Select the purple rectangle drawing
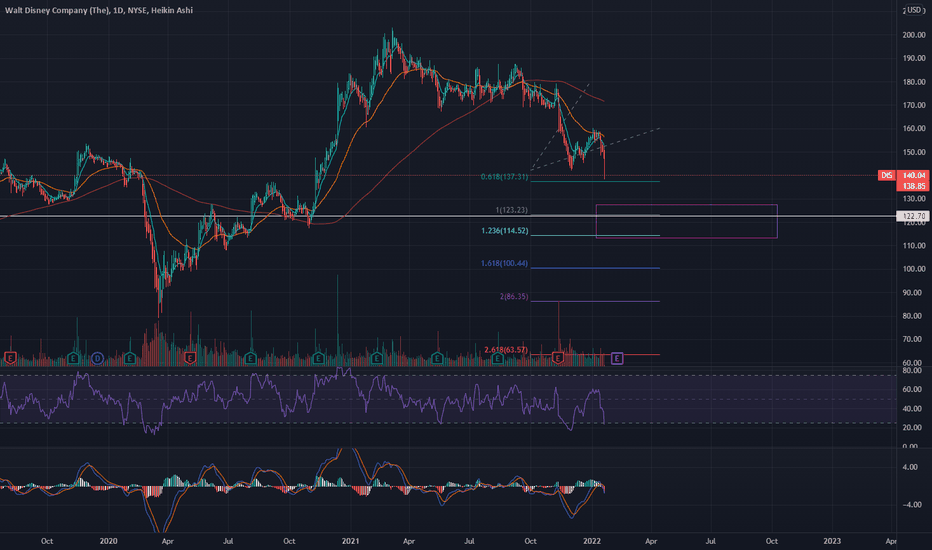 pyautogui.click(x=687, y=221)
